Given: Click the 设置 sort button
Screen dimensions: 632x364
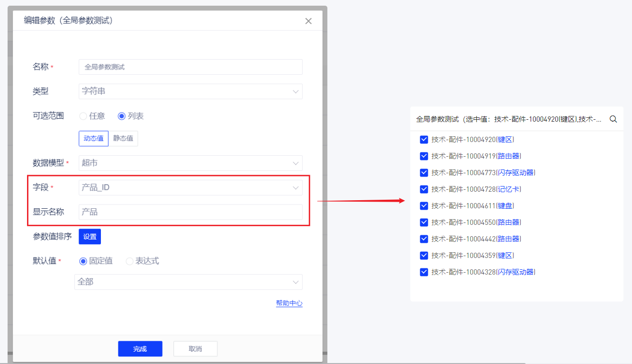Looking at the screenshot, I should (x=90, y=237).
